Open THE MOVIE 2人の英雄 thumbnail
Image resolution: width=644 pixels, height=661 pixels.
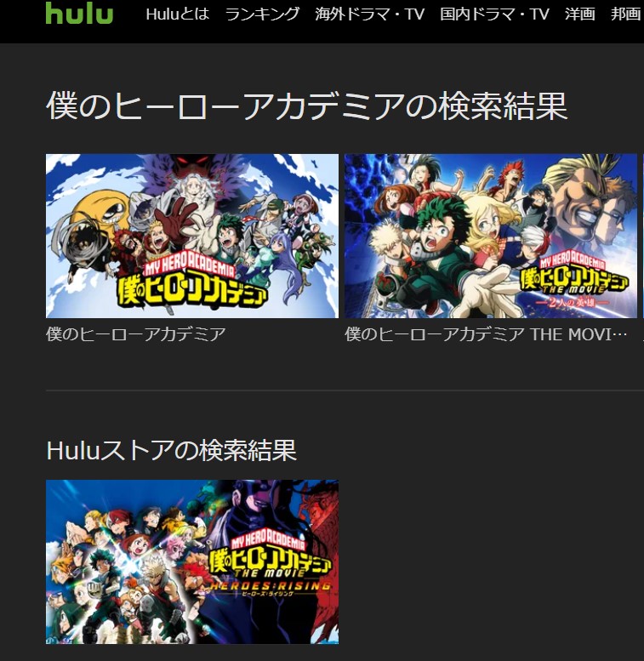[x=491, y=236]
